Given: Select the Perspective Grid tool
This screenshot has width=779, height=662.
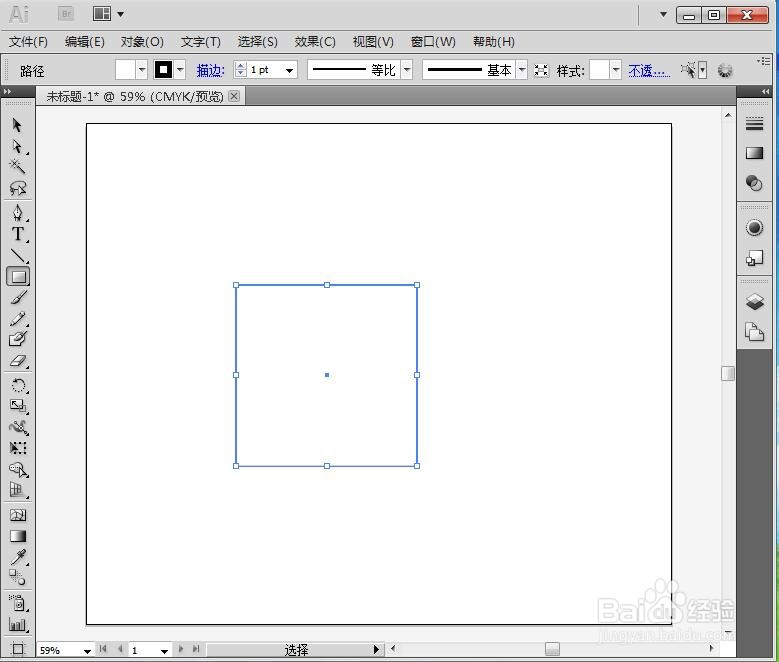Looking at the screenshot, I should point(17,490).
